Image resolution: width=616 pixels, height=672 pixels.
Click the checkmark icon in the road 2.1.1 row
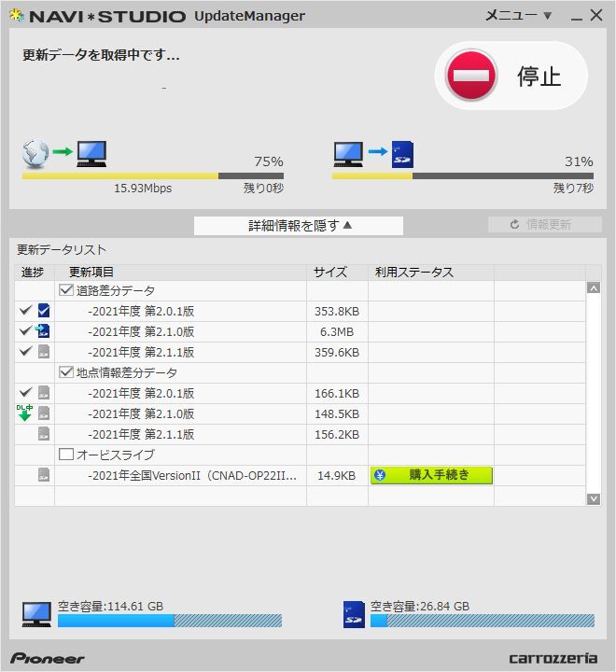point(26,351)
